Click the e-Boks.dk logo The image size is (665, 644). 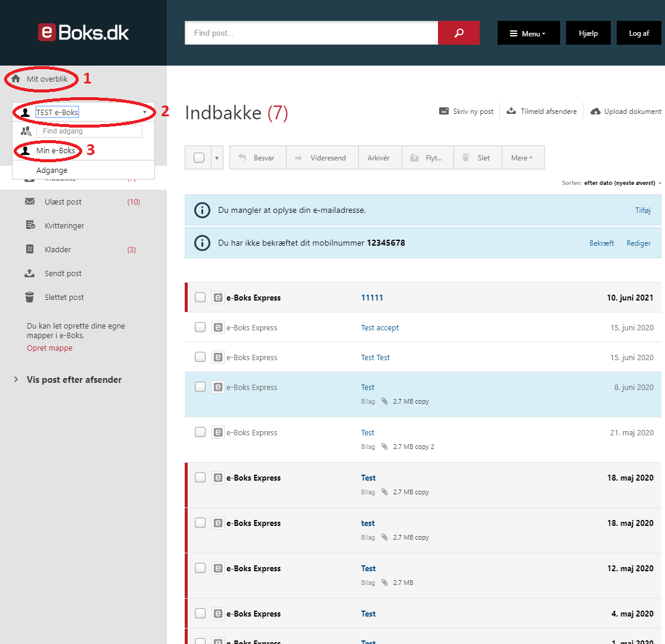[83, 33]
